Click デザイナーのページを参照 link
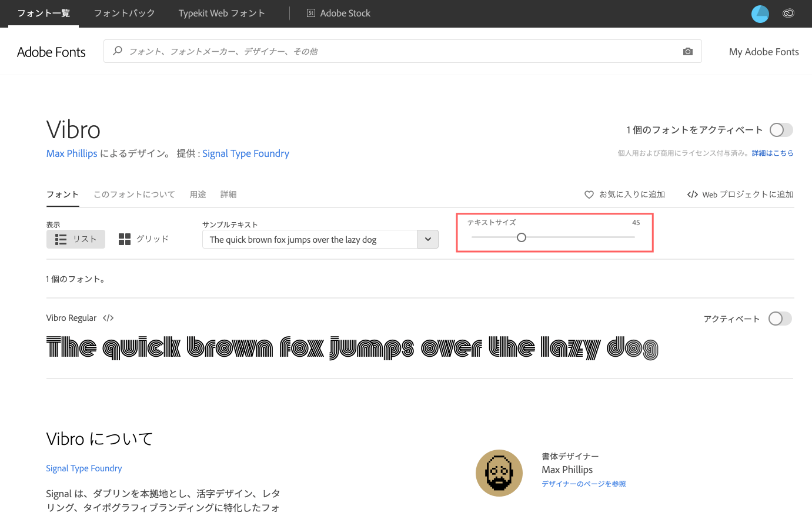Viewport: 812px width, 516px height. coord(584,484)
